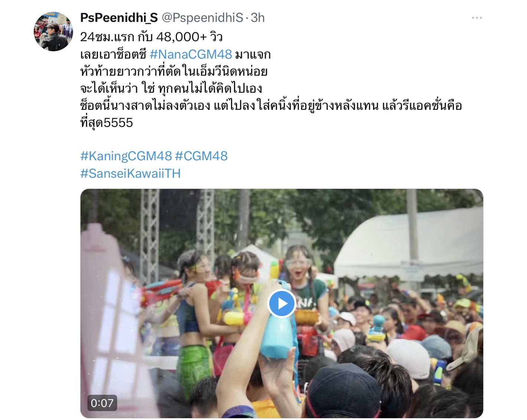This screenshot has width=527, height=420.
Task: Open the tweet via the 3h timestamp
Action: pyautogui.click(x=258, y=17)
